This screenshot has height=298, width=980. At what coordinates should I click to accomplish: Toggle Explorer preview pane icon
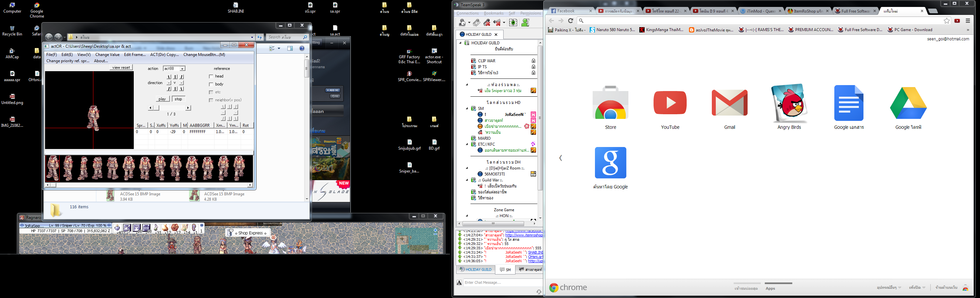tap(290, 48)
